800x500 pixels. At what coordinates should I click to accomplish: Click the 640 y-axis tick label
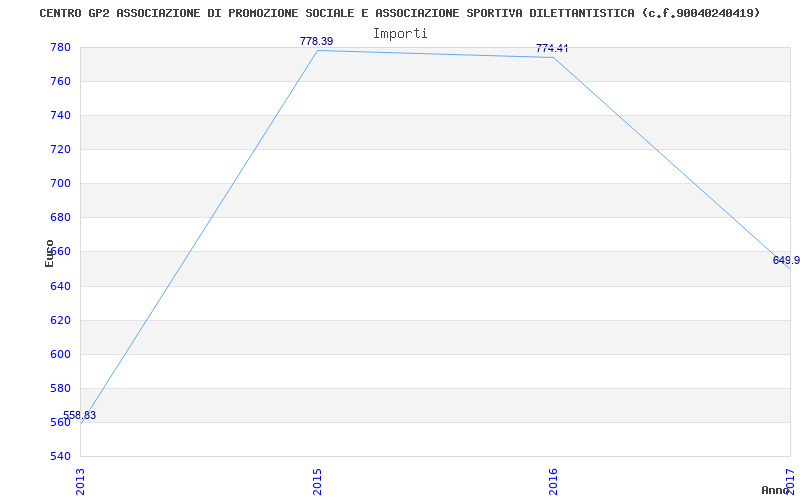tap(60, 286)
